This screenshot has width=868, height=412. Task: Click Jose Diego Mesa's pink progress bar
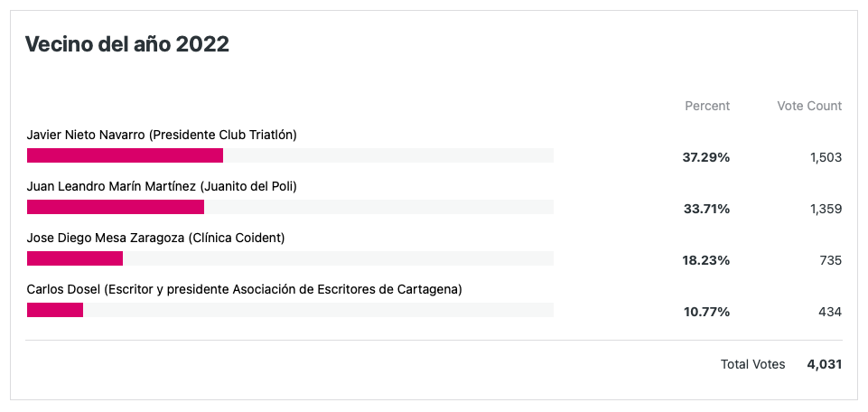click(75, 258)
